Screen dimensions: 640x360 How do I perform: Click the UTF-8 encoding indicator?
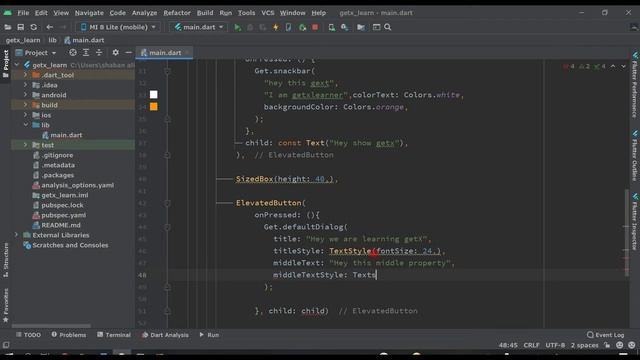(x=555, y=345)
